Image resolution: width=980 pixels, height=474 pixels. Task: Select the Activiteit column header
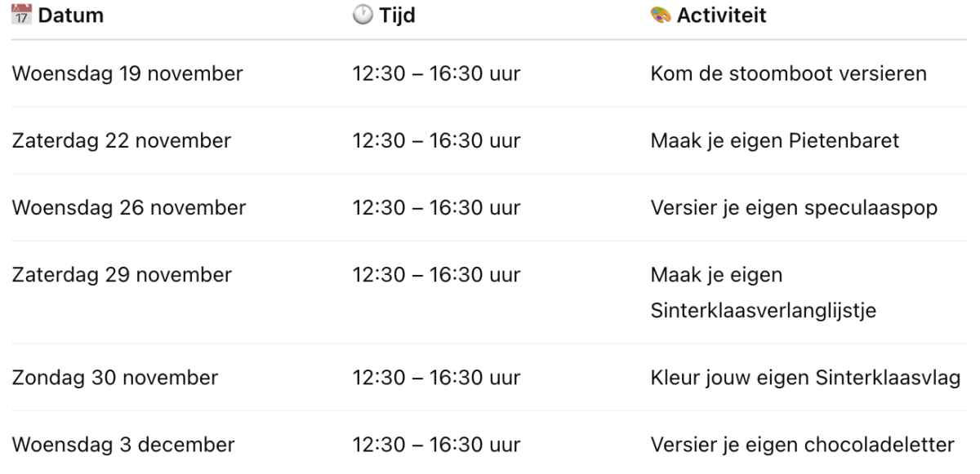tap(721, 16)
